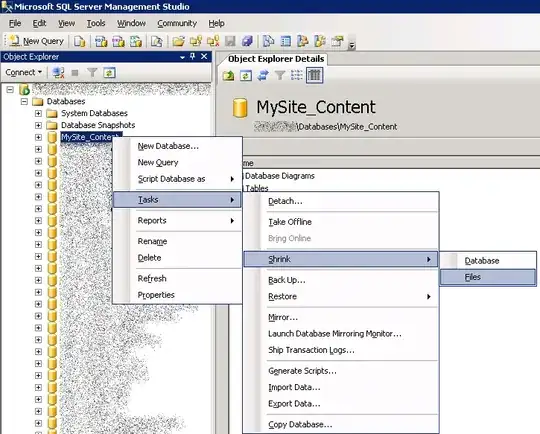Screen dimensions: 540x434
Task: Open the Reports submenu
Action: pos(177,220)
